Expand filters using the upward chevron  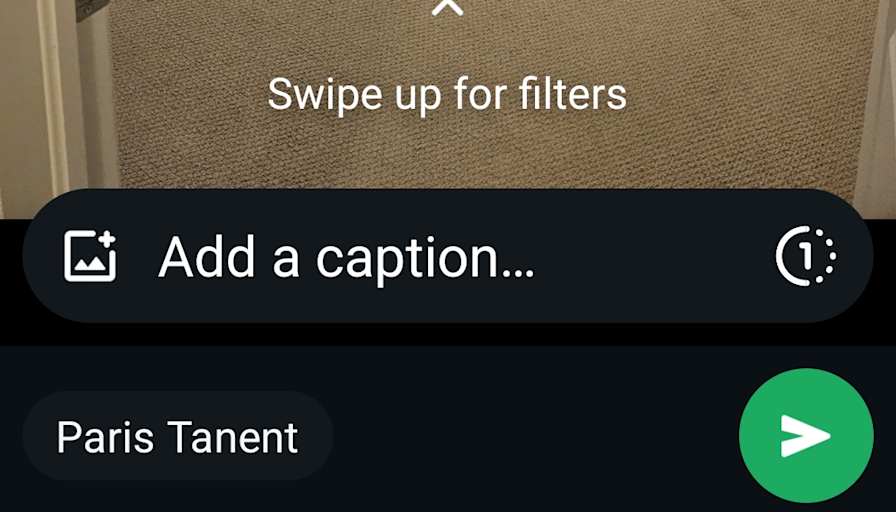(447, 7)
